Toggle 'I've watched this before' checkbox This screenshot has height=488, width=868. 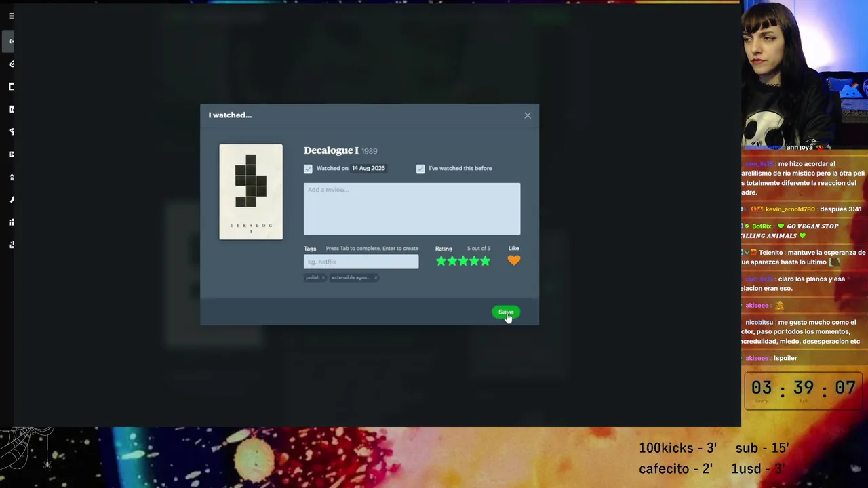pyautogui.click(x=420, y=169)
